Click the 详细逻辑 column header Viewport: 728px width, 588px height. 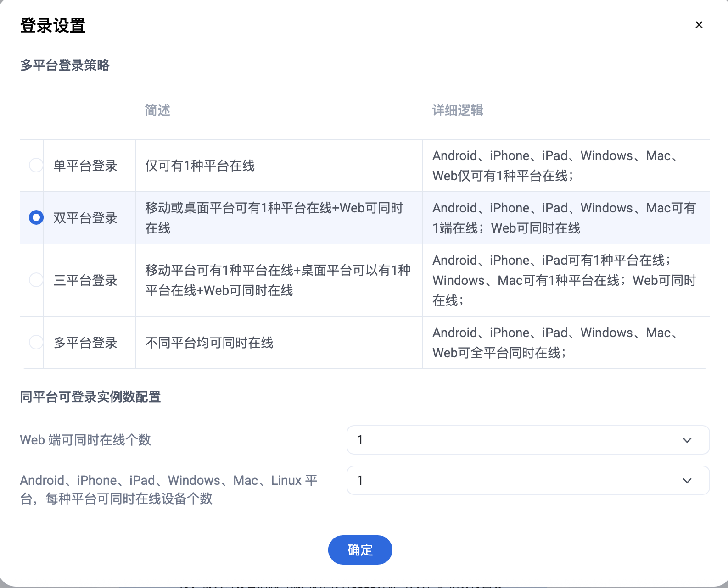457,110
